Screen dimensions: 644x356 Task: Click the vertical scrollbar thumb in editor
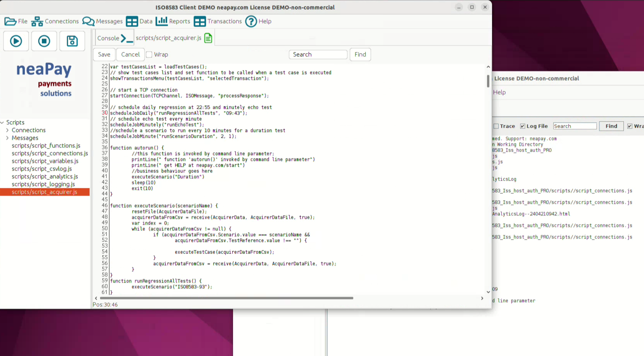(x=488, y=81)
